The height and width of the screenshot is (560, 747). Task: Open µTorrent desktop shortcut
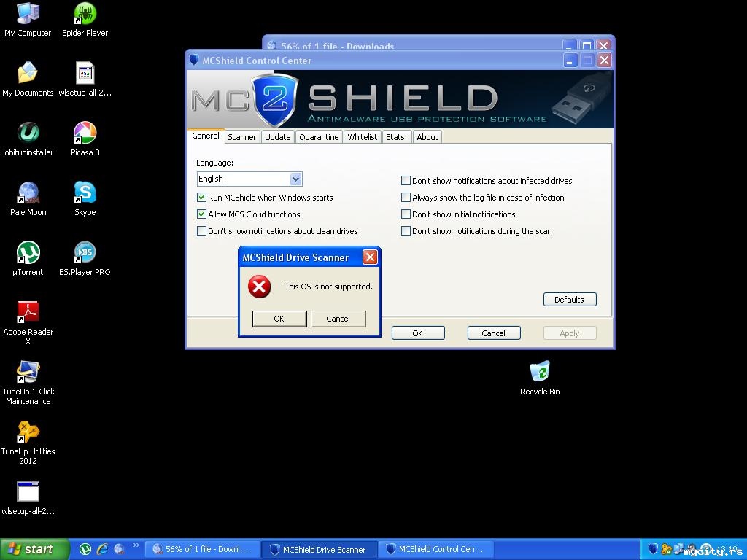(x=28, y=259)
